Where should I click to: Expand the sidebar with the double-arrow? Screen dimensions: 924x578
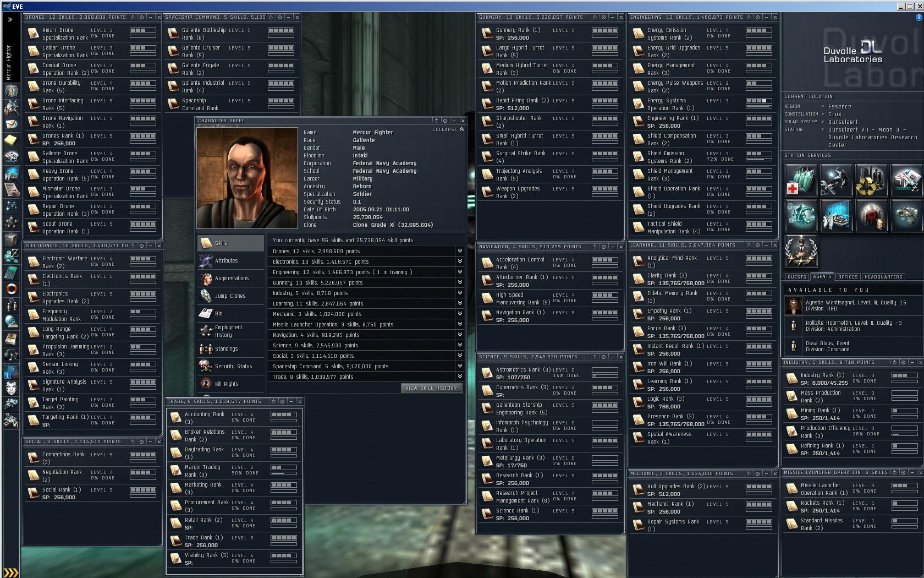point(10,19)
